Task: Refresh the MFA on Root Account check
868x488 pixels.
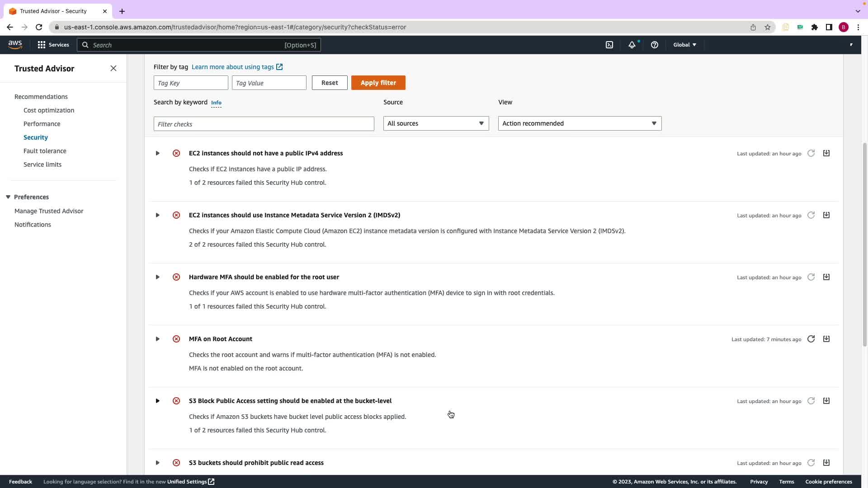Action: [811, 339]
